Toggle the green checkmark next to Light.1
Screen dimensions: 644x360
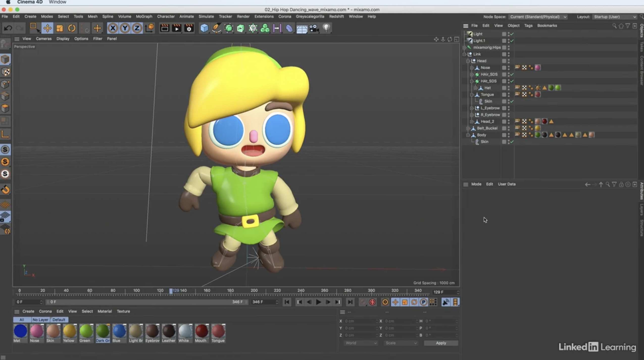(512, 41)
